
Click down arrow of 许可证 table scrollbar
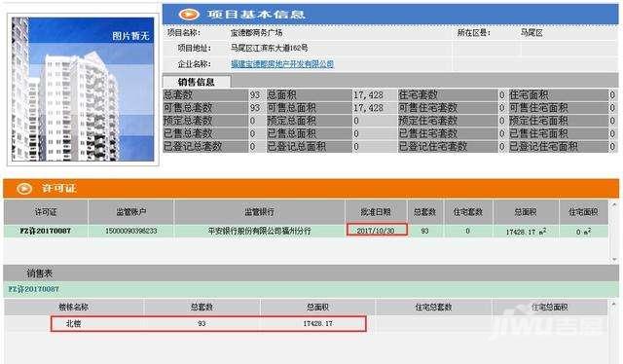tap(614, 260)
